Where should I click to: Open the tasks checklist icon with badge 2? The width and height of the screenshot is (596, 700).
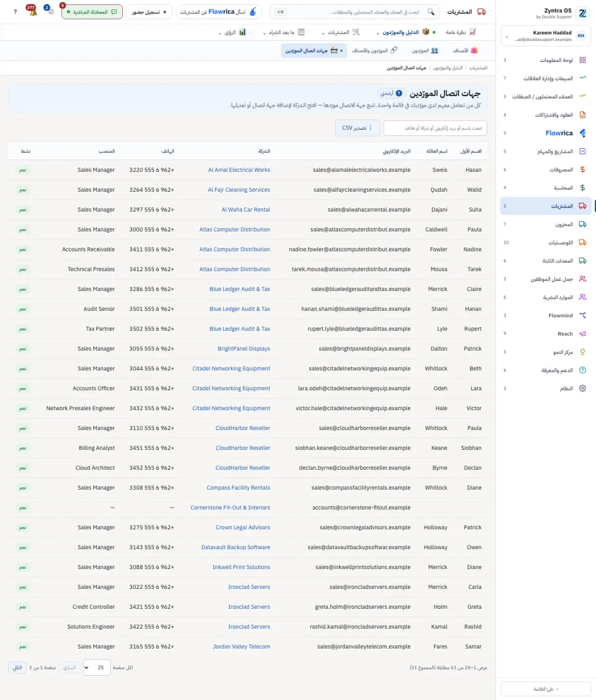coord(49,11)
